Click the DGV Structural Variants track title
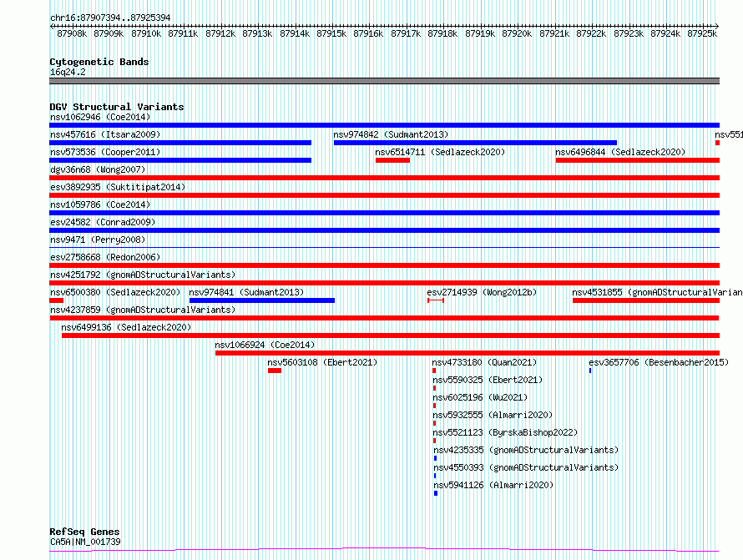 pos(117,107)
